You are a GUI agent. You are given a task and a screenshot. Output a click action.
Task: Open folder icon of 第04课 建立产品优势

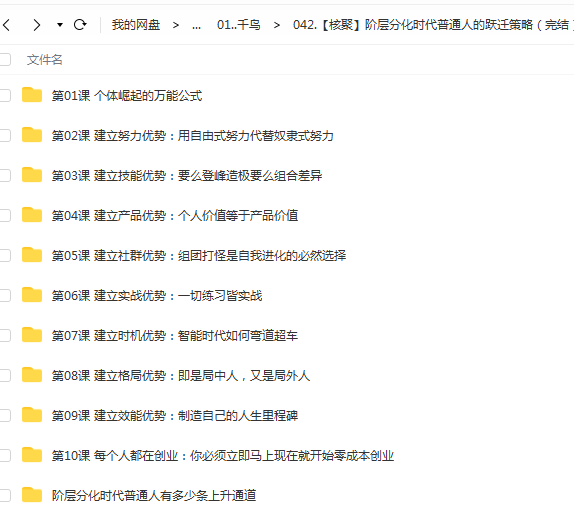pos(32,215)
